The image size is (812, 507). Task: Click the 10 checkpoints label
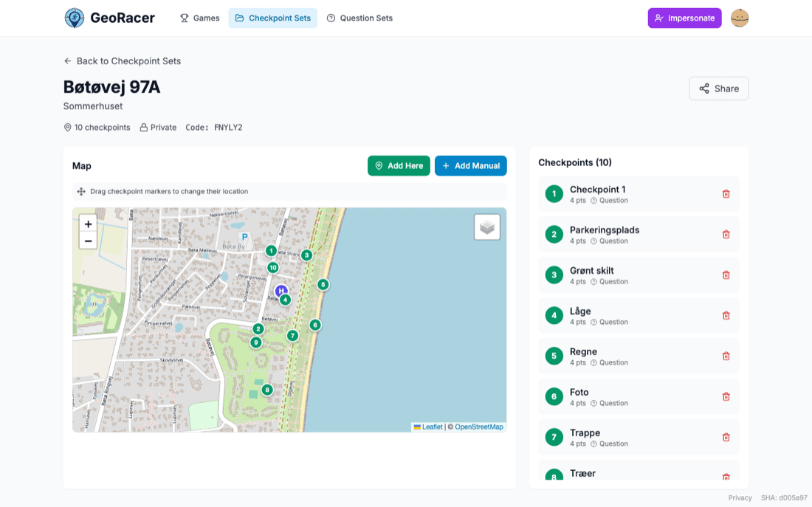(97, 128)
